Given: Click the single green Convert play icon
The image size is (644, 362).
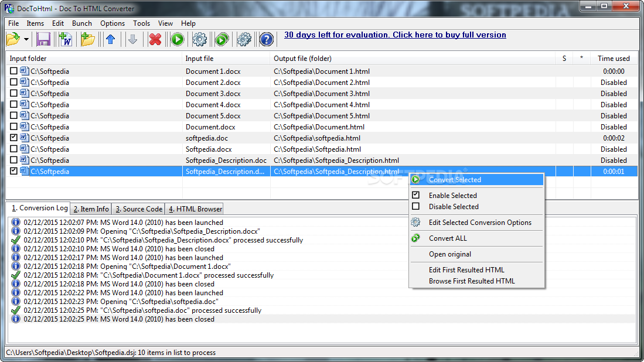Looking at the screenshot, I should [178, 39].
